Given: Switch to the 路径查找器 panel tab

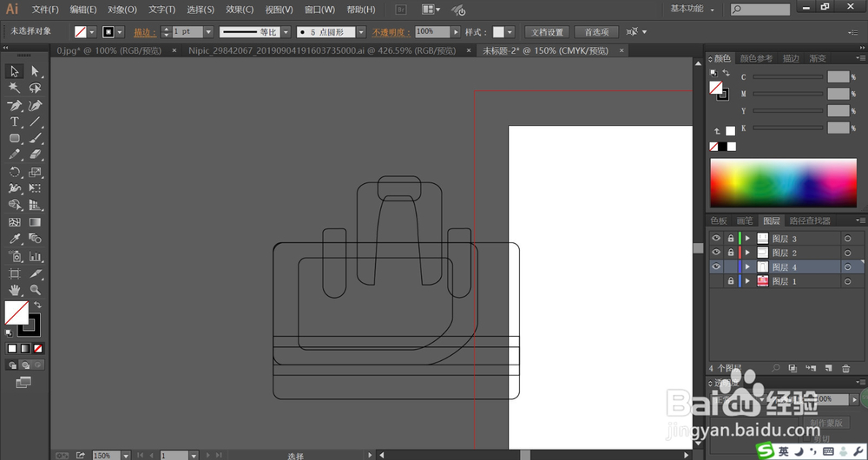Looking at the screenshot, I should (x=810, y=220).
